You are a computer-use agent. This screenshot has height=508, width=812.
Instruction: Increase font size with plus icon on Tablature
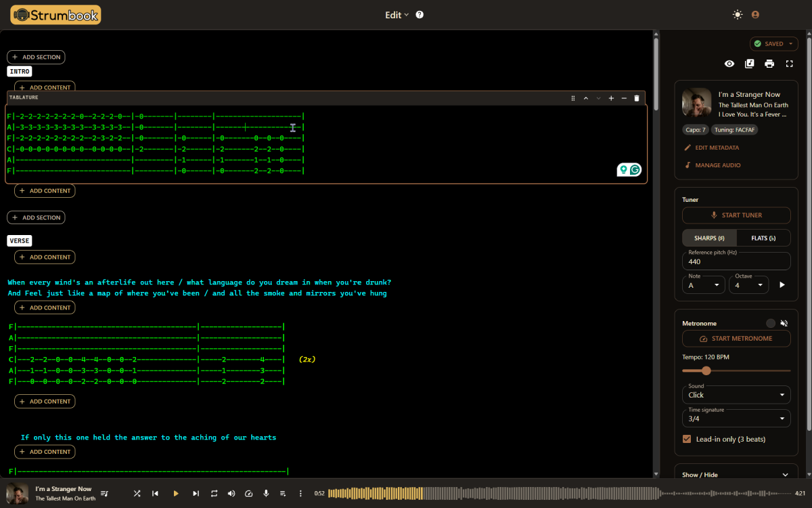(x=611, y=98)
